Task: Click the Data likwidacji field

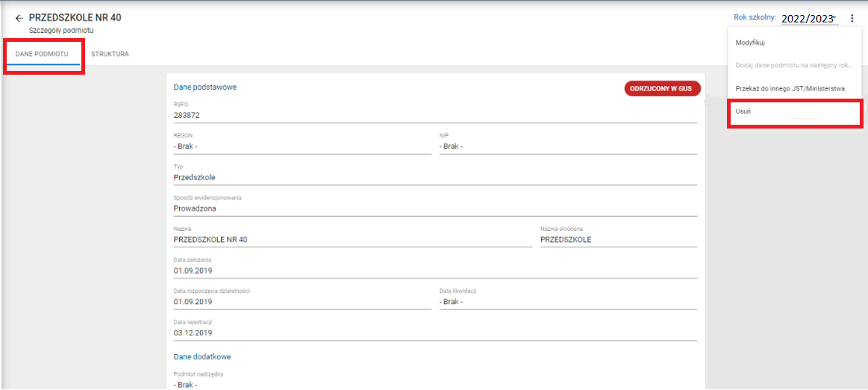Action: [x=567, y=302]
